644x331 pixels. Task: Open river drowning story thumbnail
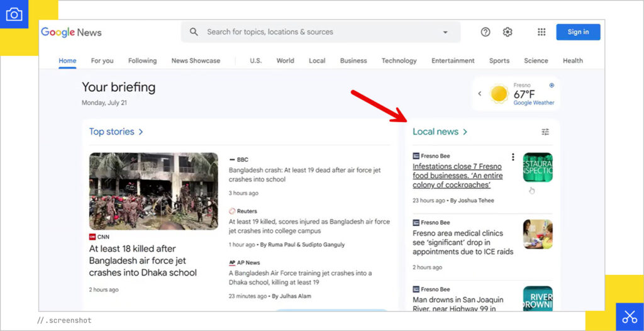538,299
